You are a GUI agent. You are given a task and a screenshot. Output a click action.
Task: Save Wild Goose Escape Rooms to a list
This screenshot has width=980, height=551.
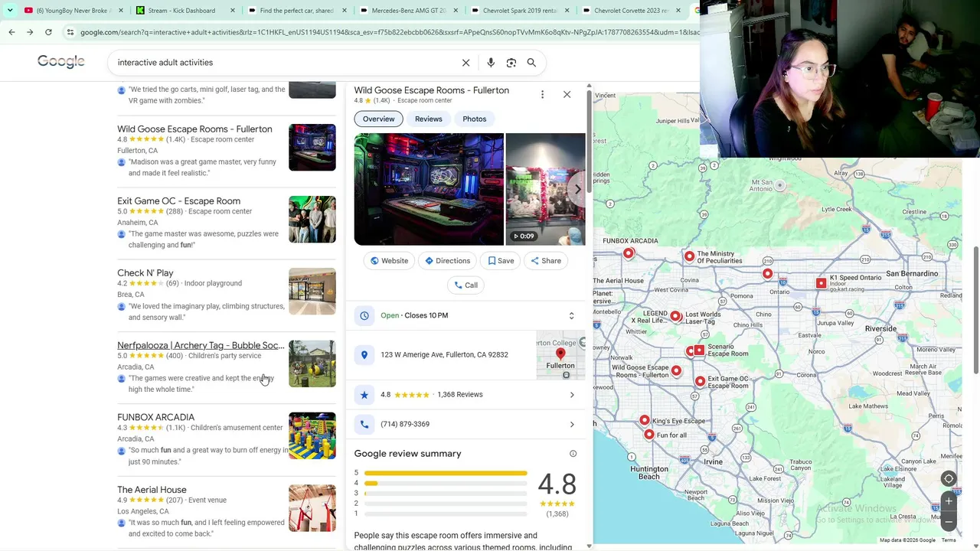(501, 261)
